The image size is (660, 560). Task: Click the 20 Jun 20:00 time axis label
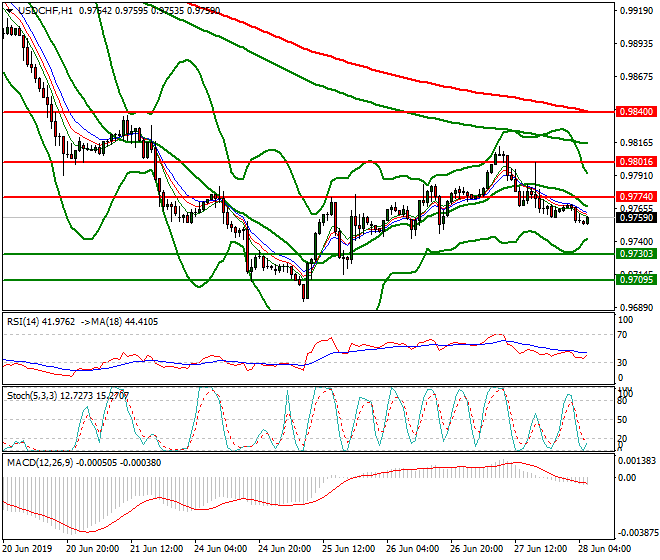pyautogui.click(x=92, y=549)
